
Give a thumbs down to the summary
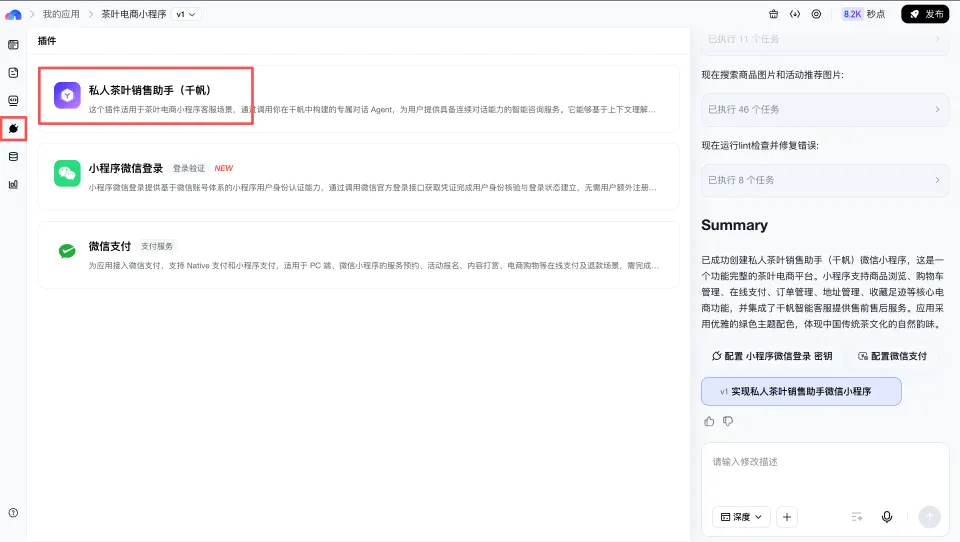(x=728, y=421)
